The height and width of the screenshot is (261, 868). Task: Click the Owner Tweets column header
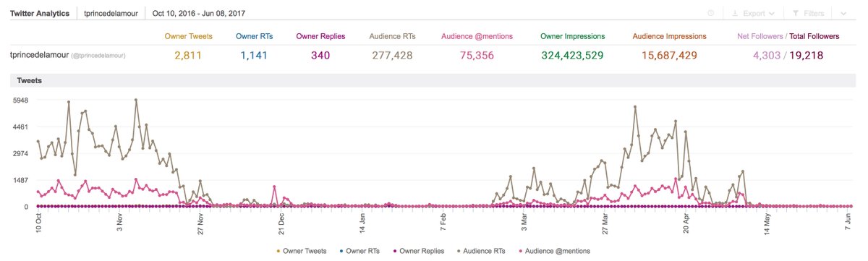click(x=188, y=35)
